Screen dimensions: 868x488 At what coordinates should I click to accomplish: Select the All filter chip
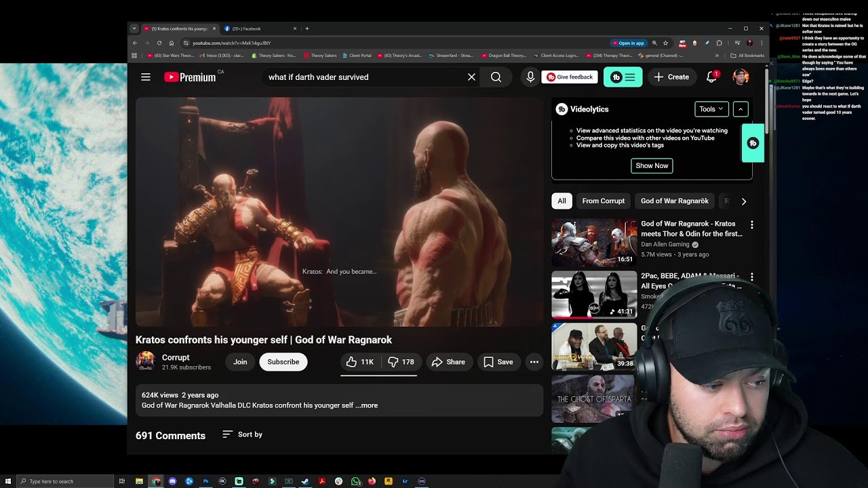click(562, 201)
